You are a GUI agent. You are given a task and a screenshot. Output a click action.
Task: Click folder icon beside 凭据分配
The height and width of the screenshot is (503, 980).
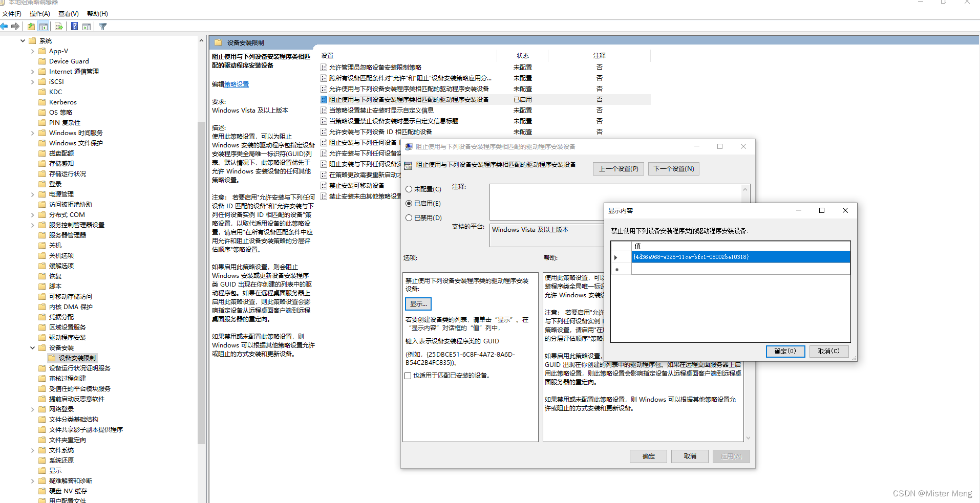[42, 317]
